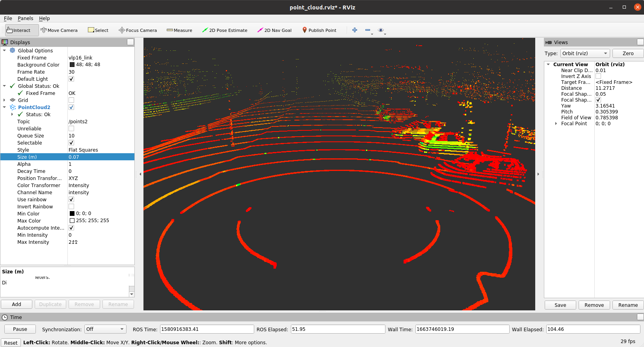Click the Global Options gear icon
This screenshot has height=347, width=644.
click(x=13, y=50)
